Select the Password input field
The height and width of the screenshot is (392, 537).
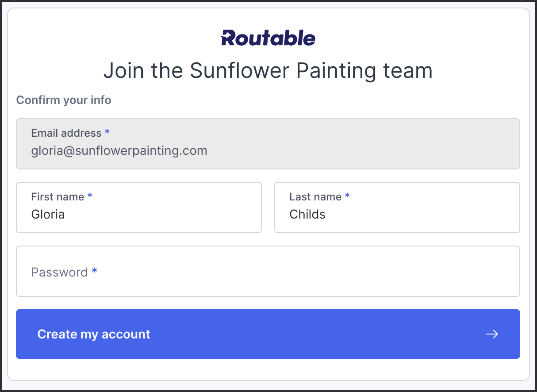[268, 271]
